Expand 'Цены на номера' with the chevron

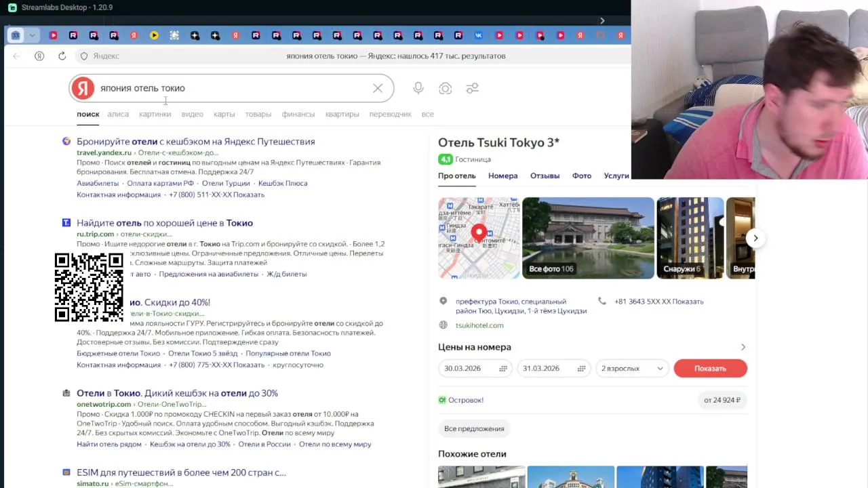pos(743,347)
